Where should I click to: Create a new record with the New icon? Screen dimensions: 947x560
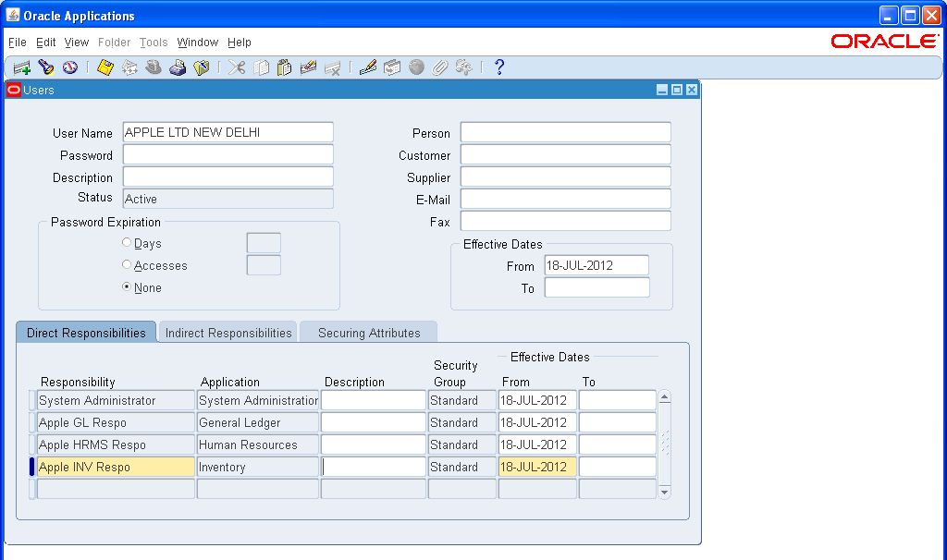[x=22, y=67]
